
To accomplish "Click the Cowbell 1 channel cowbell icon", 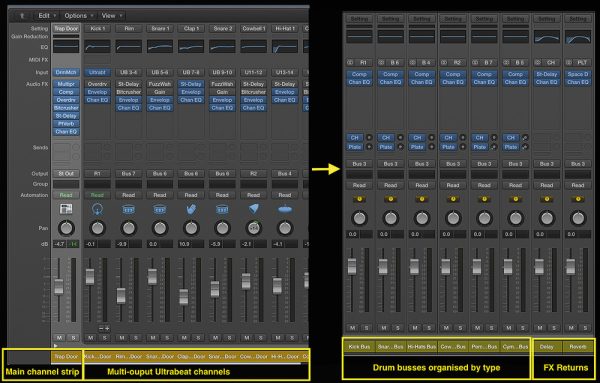I will [253, 209].
